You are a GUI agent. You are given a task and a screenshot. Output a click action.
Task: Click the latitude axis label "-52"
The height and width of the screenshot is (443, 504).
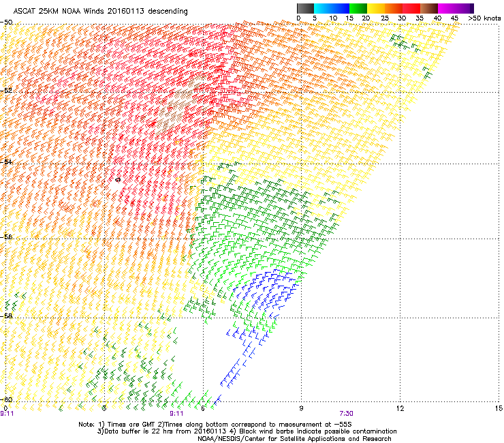click(x=6, y=91)
